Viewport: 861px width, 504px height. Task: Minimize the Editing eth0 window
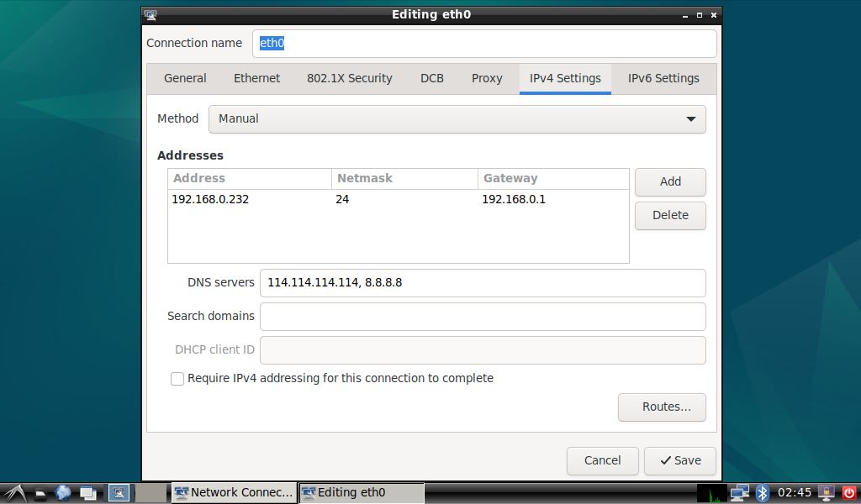point(685,16)
